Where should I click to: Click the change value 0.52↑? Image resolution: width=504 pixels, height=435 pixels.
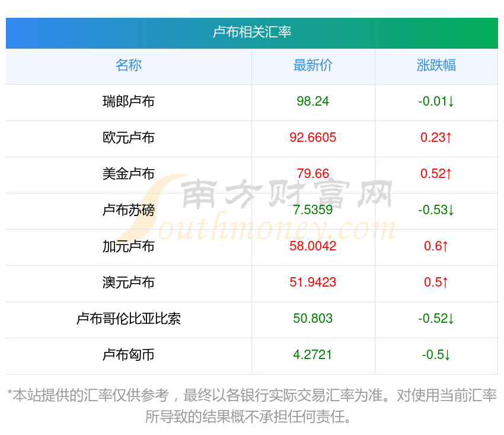point(436,174)
